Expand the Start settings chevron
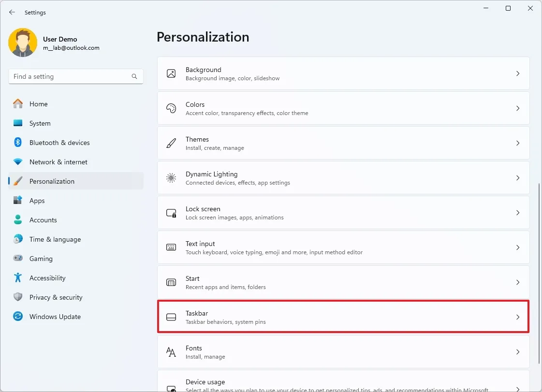The image size is (542, 392). (x=517, y=282)
